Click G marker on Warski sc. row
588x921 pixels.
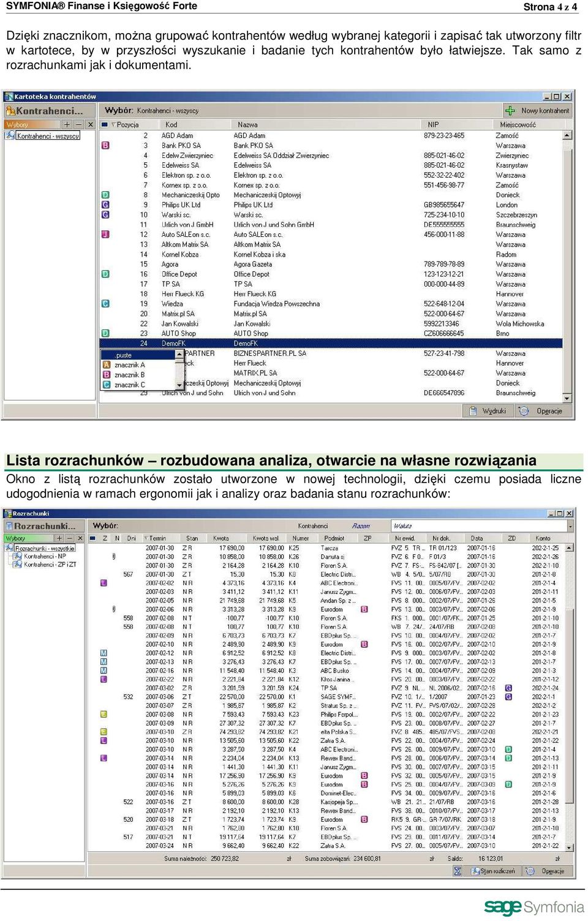coord(105,215)
